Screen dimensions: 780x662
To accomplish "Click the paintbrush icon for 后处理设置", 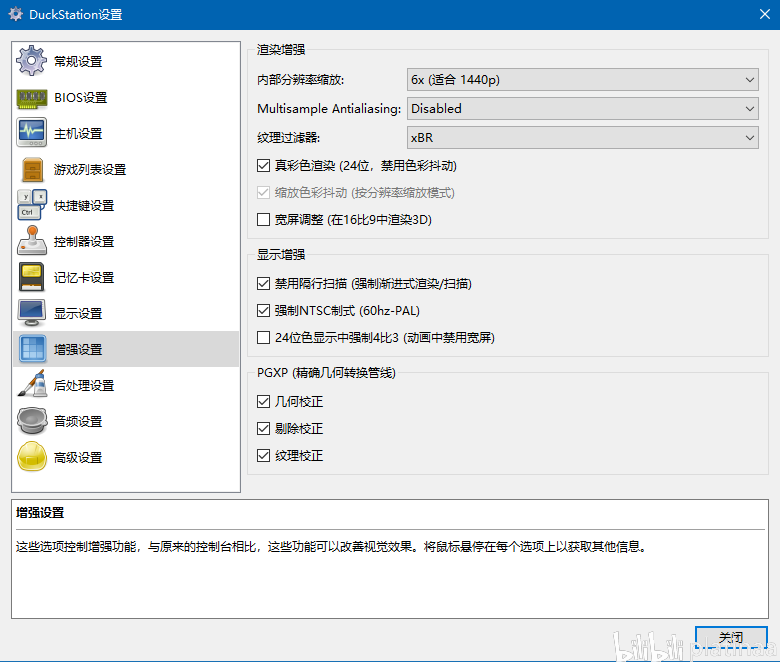I will click(x=32, y=384).
